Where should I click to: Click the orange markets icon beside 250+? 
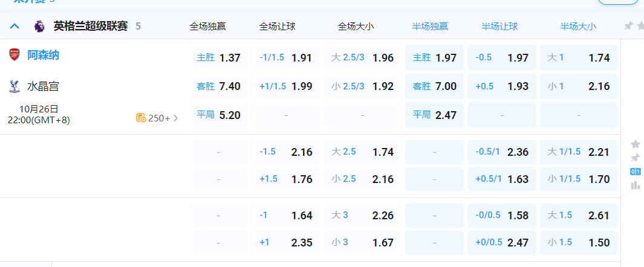pos(141,118)
